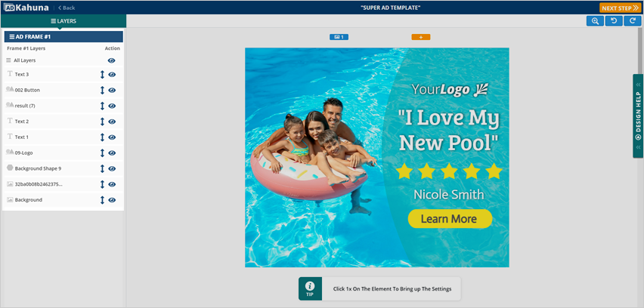This screenshot has width=644, height=308.
Task: Toggle Background layer eye icon
Action: point(112,200)
